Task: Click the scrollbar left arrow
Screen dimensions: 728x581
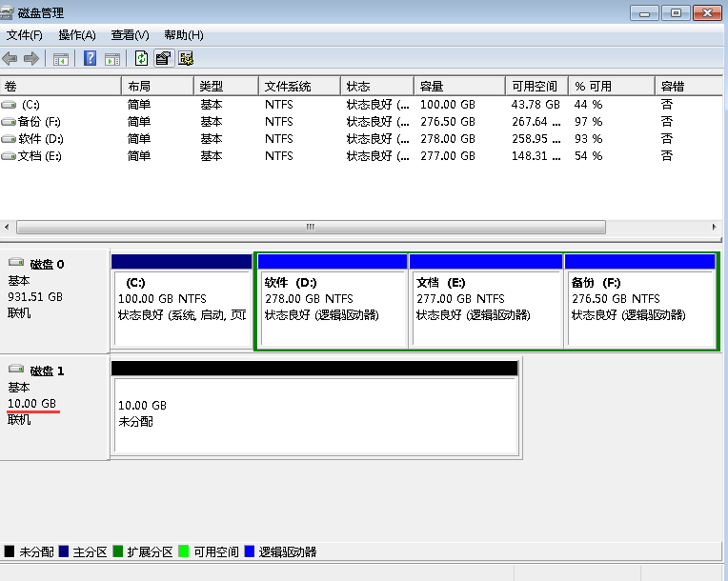Action: tap(7, 228)
